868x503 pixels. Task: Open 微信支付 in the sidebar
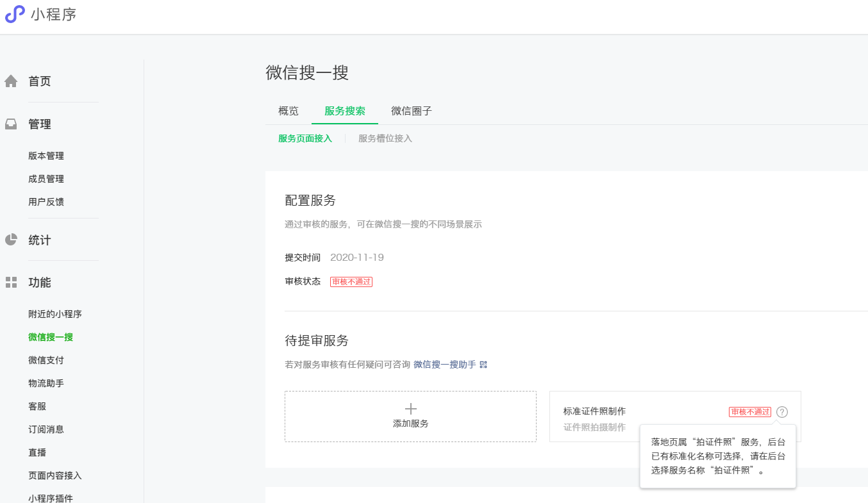point(46,360)
